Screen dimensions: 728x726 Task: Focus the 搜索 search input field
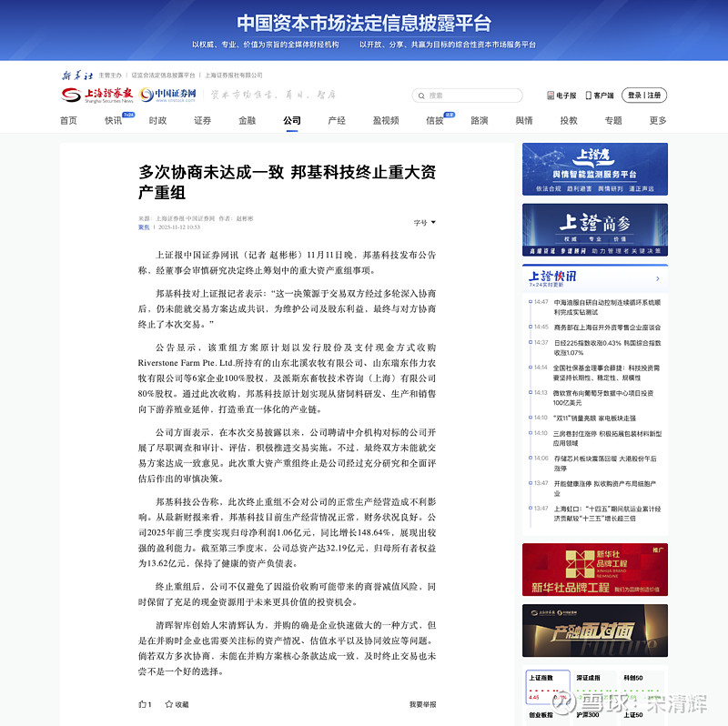pyautogui.click(x=467, y=96)
